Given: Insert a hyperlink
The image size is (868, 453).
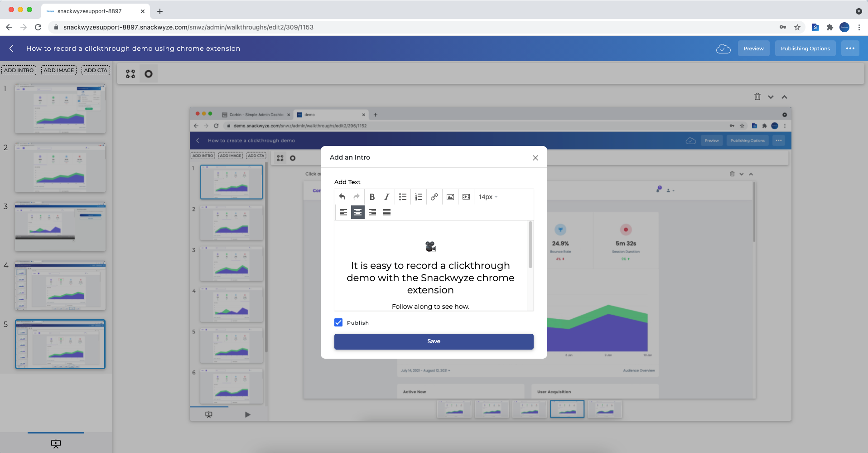Looking at the screenshot, I should (x=434, y=197).
